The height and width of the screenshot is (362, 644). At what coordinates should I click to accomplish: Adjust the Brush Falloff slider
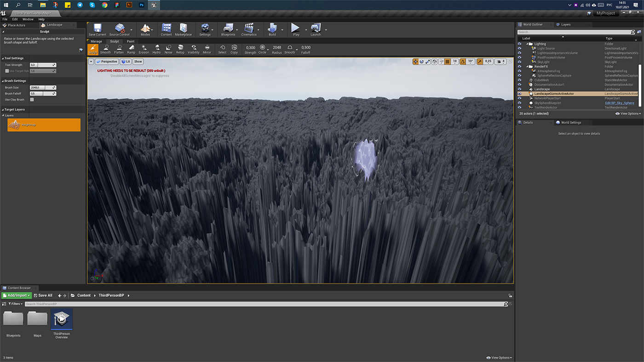[x=43, y=93]
